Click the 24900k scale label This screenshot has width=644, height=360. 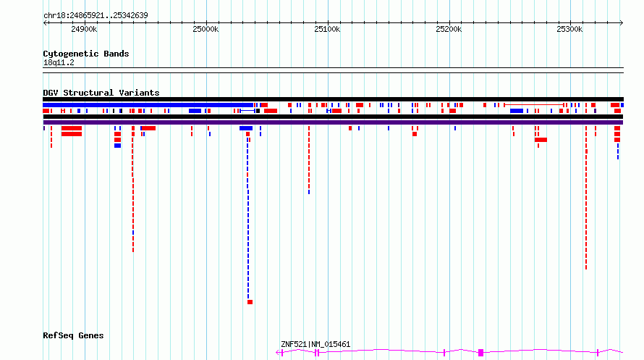[84, 29]
